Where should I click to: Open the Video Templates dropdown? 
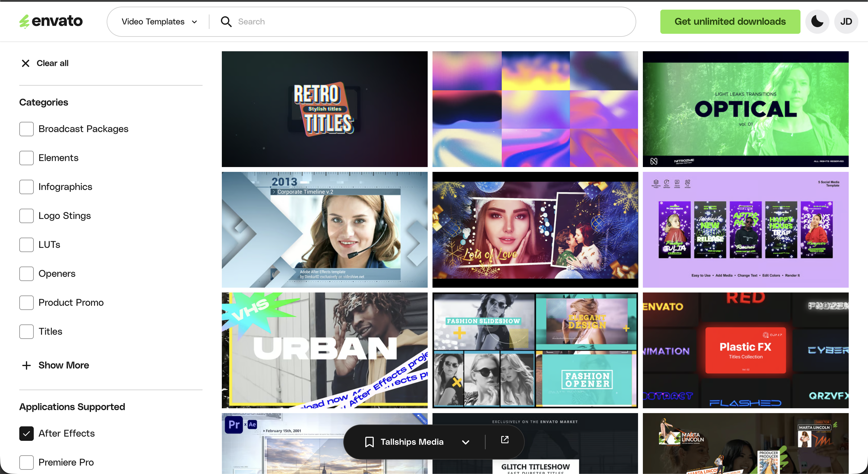click(159, 22)
